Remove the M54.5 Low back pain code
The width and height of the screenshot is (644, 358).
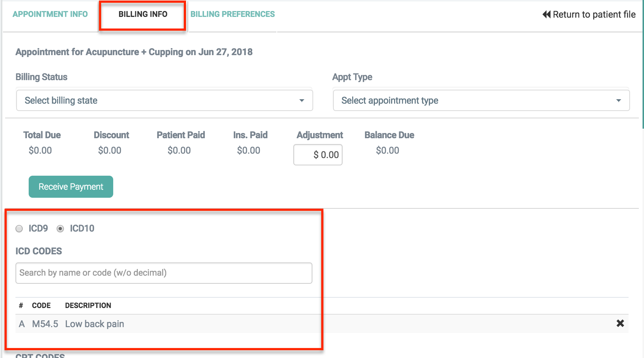pos(620,323)
